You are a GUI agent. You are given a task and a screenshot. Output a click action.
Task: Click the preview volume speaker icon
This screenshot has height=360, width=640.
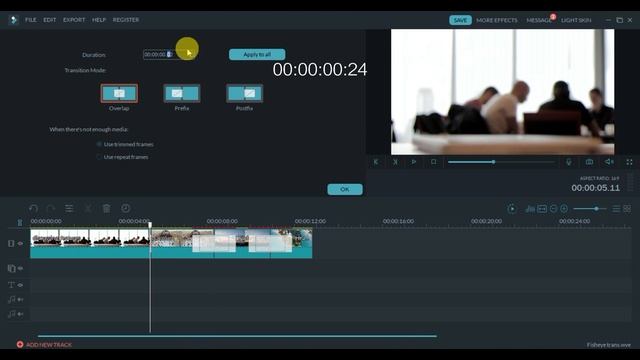tap(609, 162)
